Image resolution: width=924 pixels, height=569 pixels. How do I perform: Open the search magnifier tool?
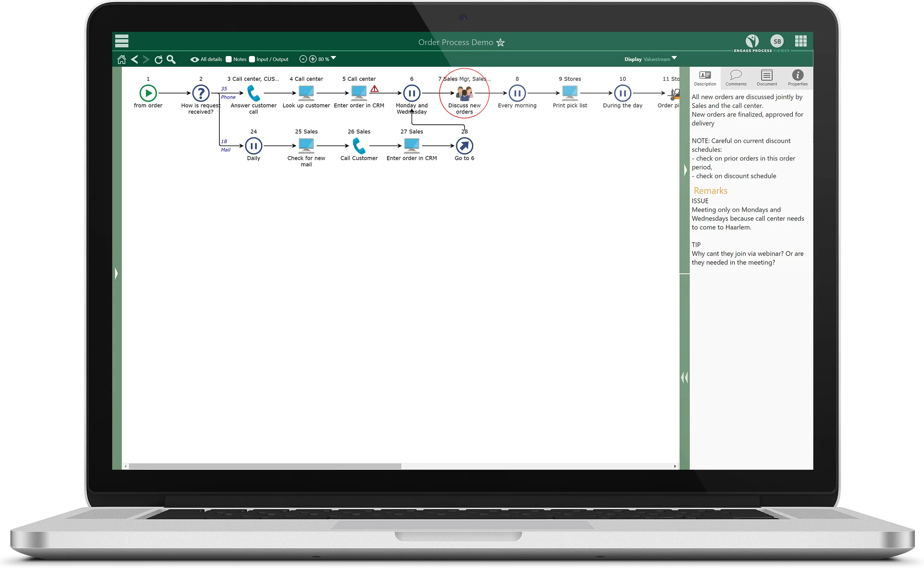coord(171,59)
